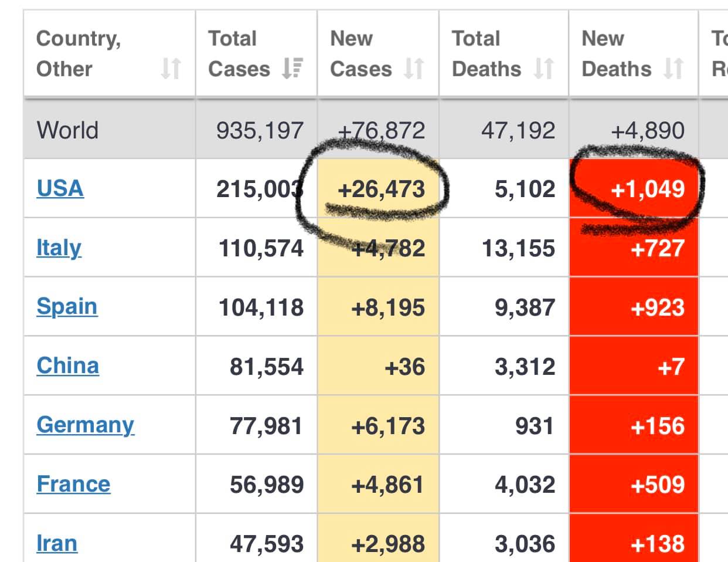Click sort arrows next to New Deaths
The height and width of the screenshot is (562, 728).
pyautogui.click(x=673, y=69)
